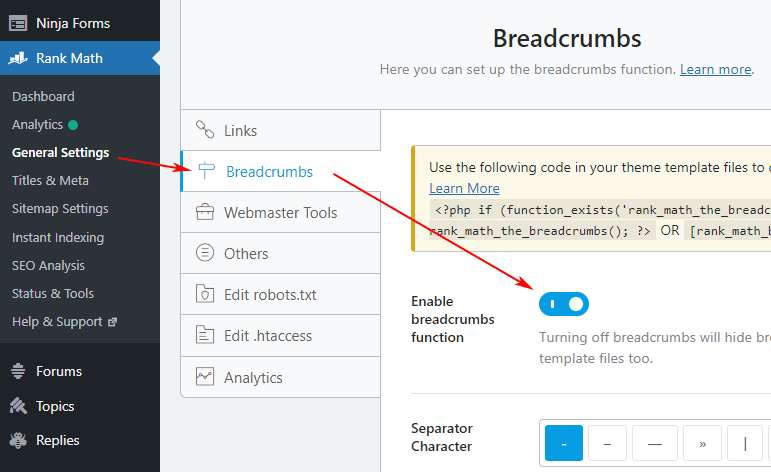Click the Topics icon in sidebar
This screenshot has width=771, height=472.
pyautogui.click(x=18, y=406)
